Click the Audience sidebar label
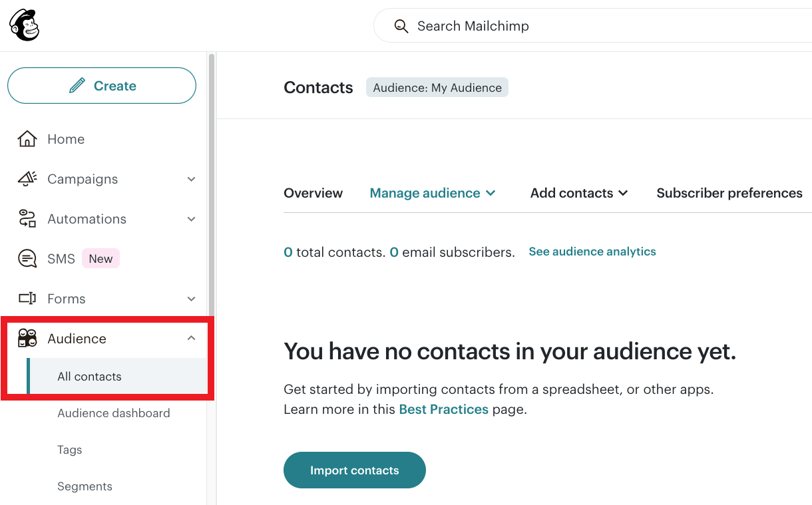The width and height of the screenshot is (812, 505). [x=77, y=338]
